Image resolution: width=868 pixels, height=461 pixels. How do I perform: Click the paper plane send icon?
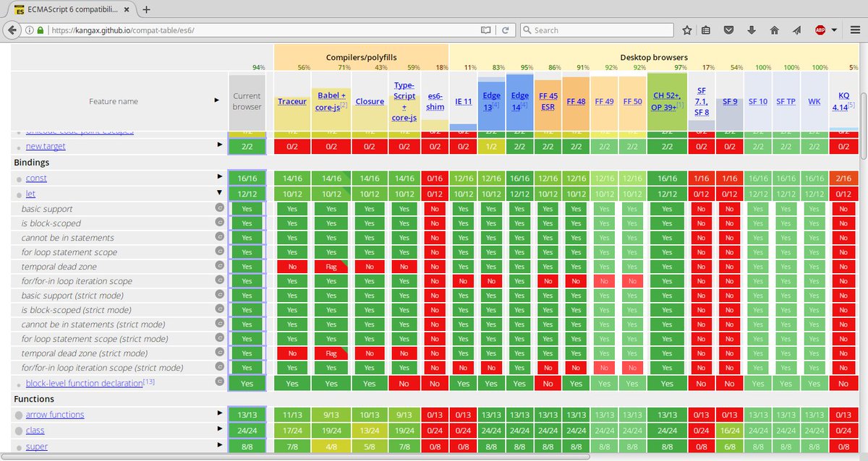coord(796,30)
